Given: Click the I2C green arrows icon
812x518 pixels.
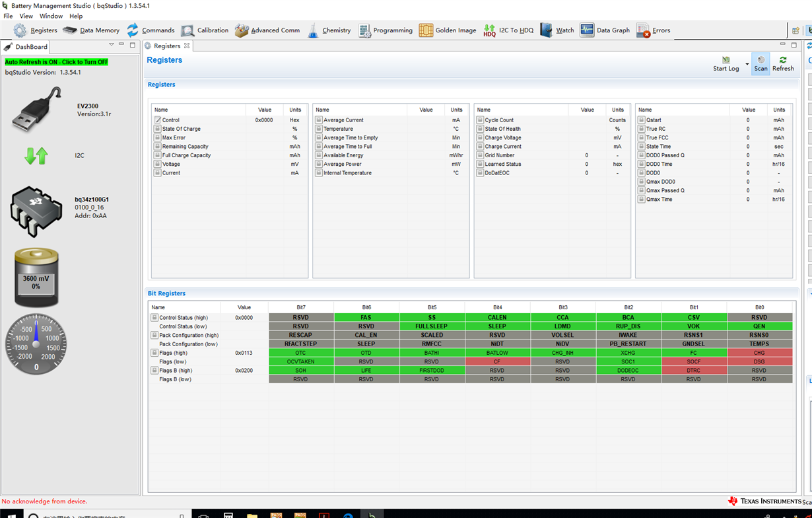Looking at the screenshot, I should click(36, 156).
